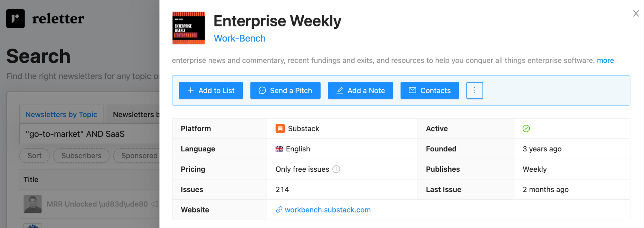Click the megaphone icon beside MRR Unlocked
The image size is (644, 228).
tap(155, 204)
